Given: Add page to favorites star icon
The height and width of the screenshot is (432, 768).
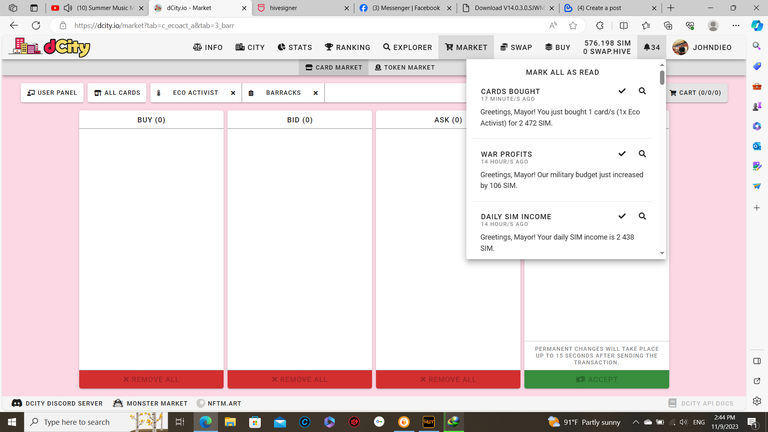Looking at the screenshot, I should point(573,25).
